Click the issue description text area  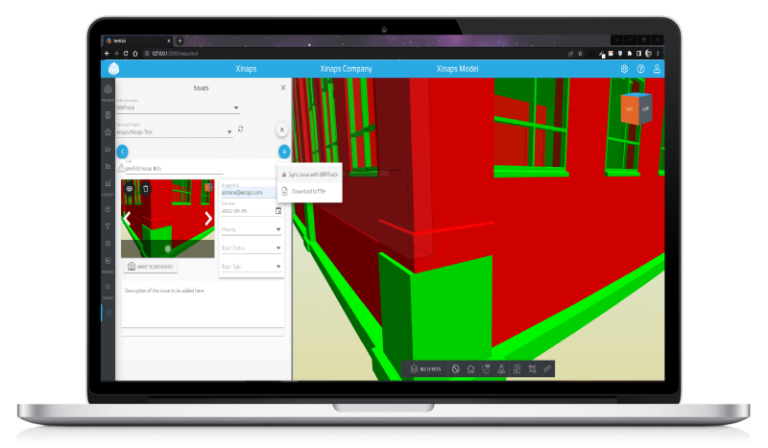click(x=202, y=306)
